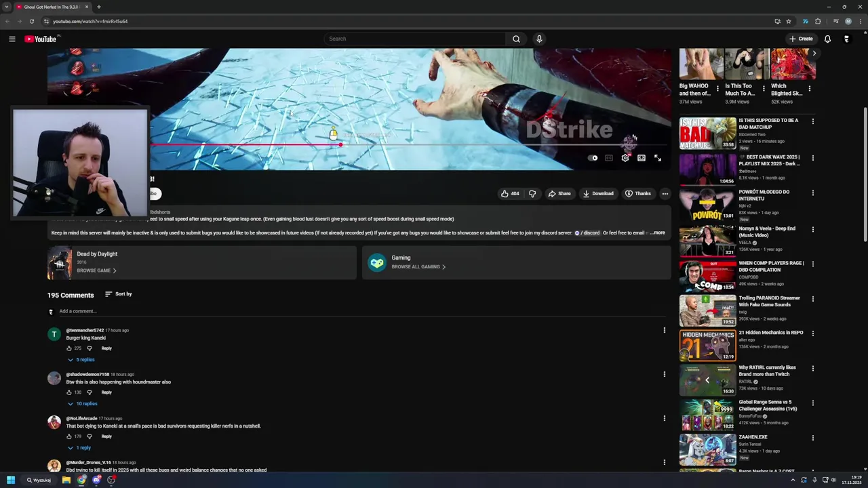Open the YouTube hamburger guide menu
The height and width of the screenshot is (488, 868).
click(x=12, y=39)
